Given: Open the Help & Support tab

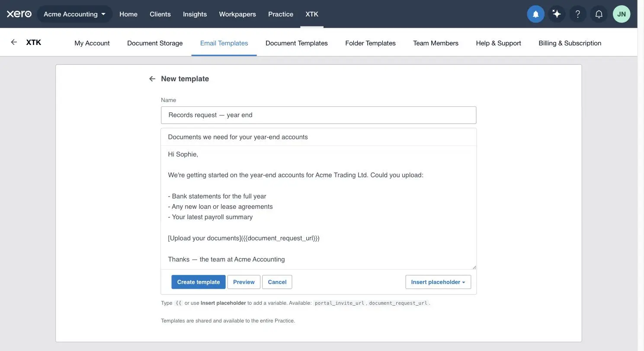Looking at the screenshot, I should coord(498,43).
